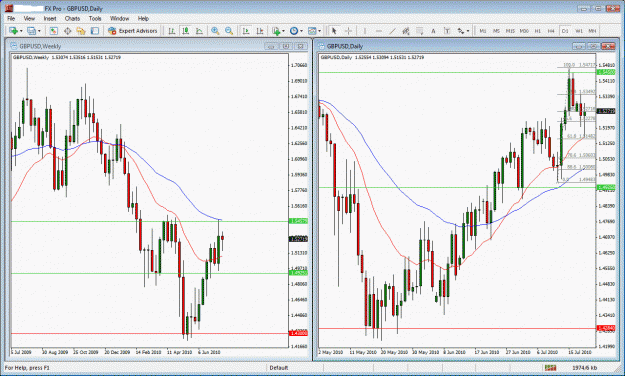Viewport: 625px width, 376px height.
Task: Open the Help menu
Action: coord(143,18)
